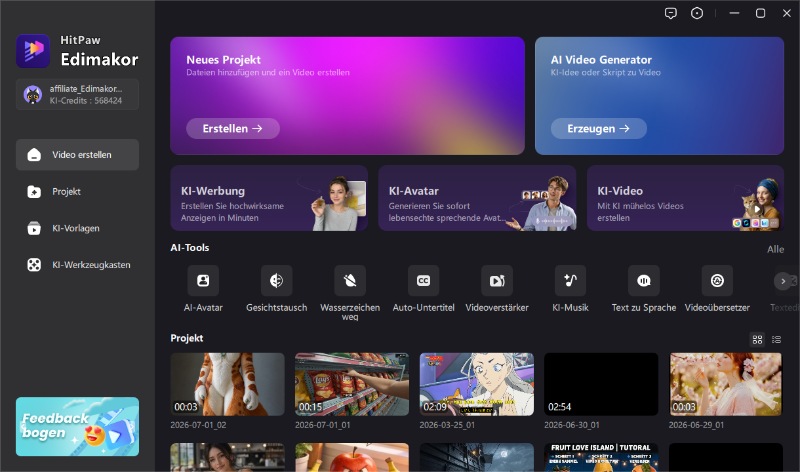Show all AI tools via Alle

click(776, 250)
